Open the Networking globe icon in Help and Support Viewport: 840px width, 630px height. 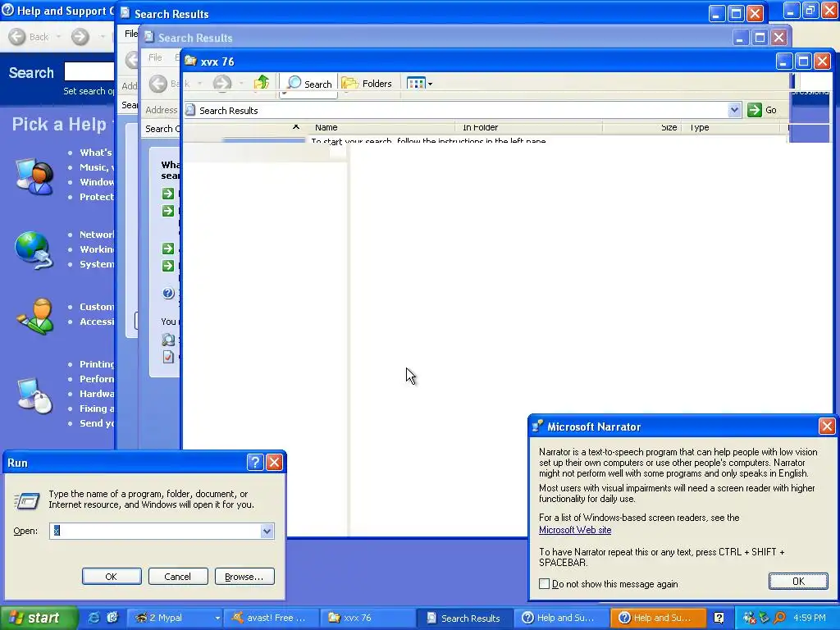(33, 249)
